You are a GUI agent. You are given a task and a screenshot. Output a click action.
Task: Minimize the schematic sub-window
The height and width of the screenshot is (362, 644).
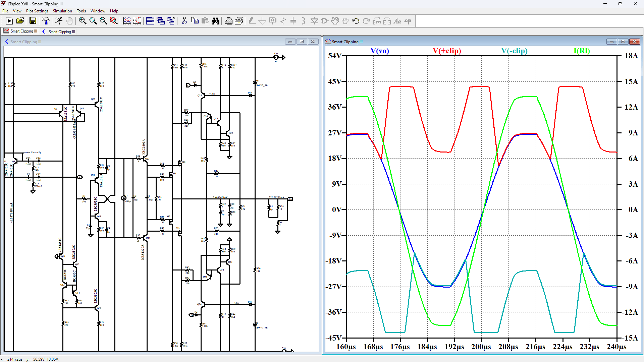click(290, 42)
